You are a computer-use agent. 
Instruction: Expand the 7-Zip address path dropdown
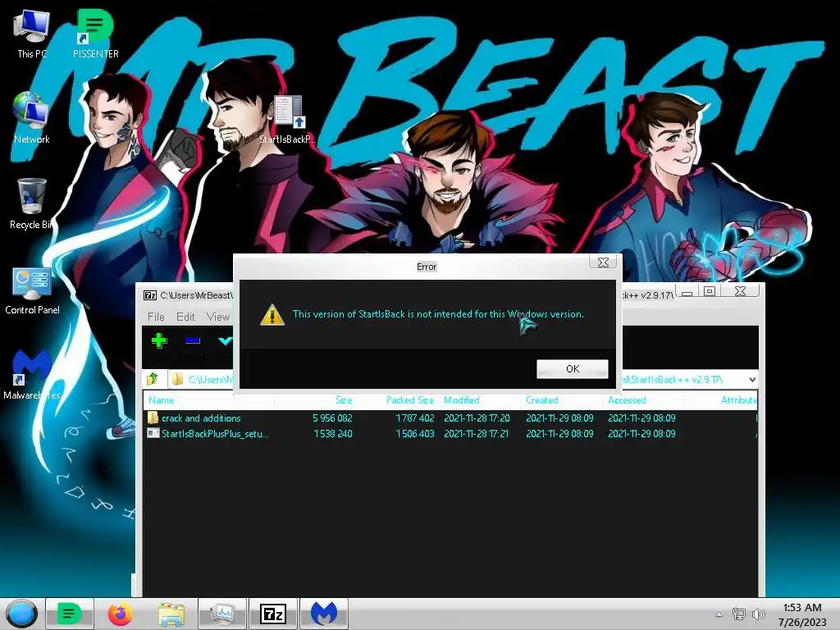[752, 379]
